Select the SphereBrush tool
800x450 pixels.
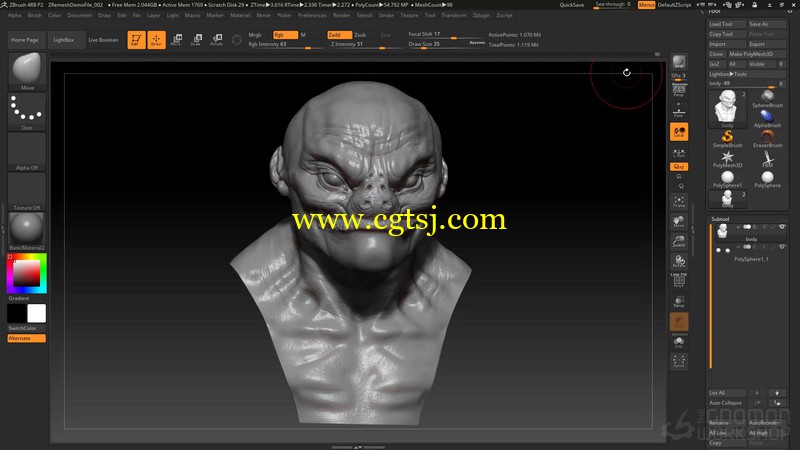[767, 99]
